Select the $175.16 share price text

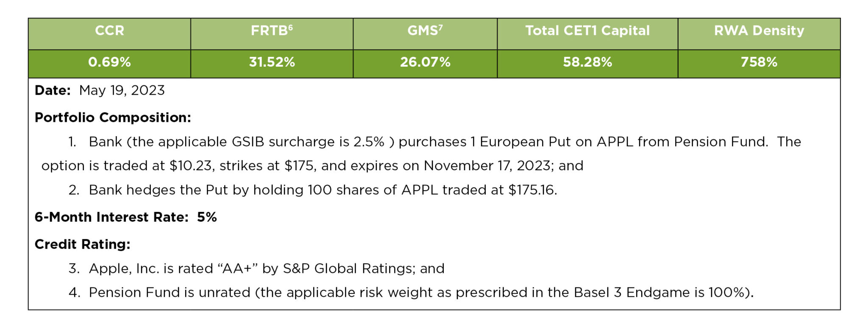532,190
